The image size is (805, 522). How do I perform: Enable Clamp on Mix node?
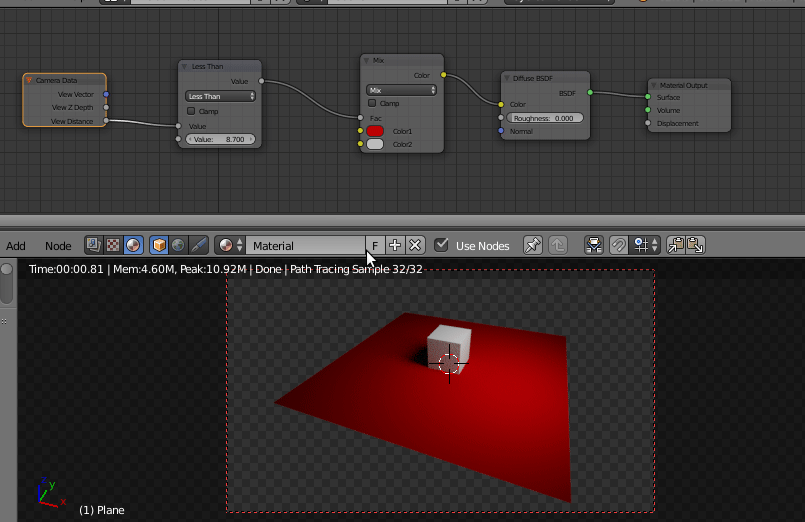coord(372,103)
